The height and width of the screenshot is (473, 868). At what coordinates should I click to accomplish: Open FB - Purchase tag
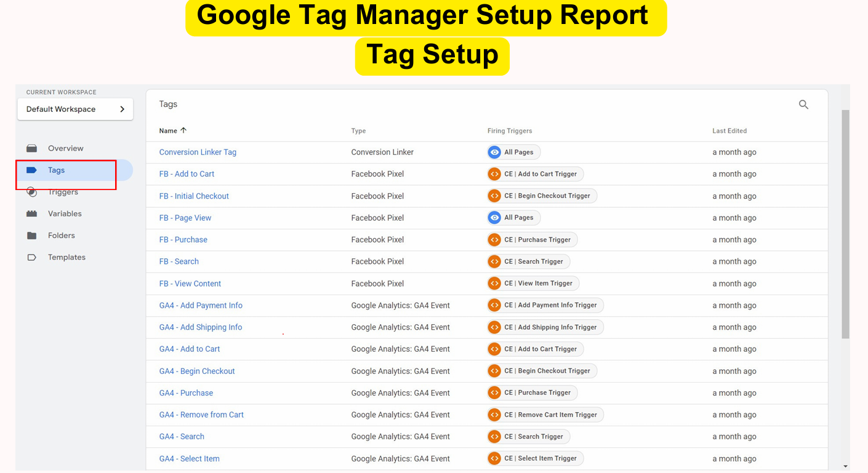[x=183, y=240]
